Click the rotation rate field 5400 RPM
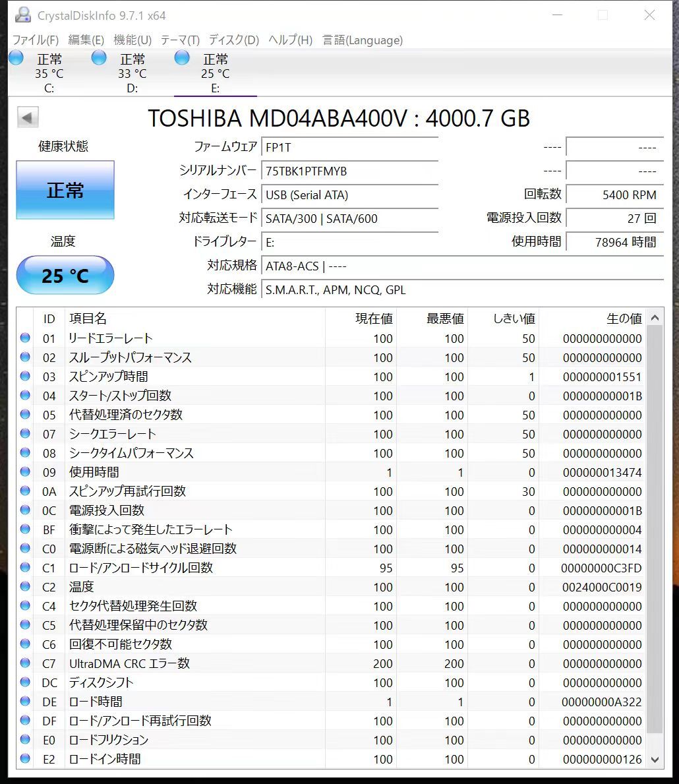The image size is (679, 784). (x=615, y=195)
